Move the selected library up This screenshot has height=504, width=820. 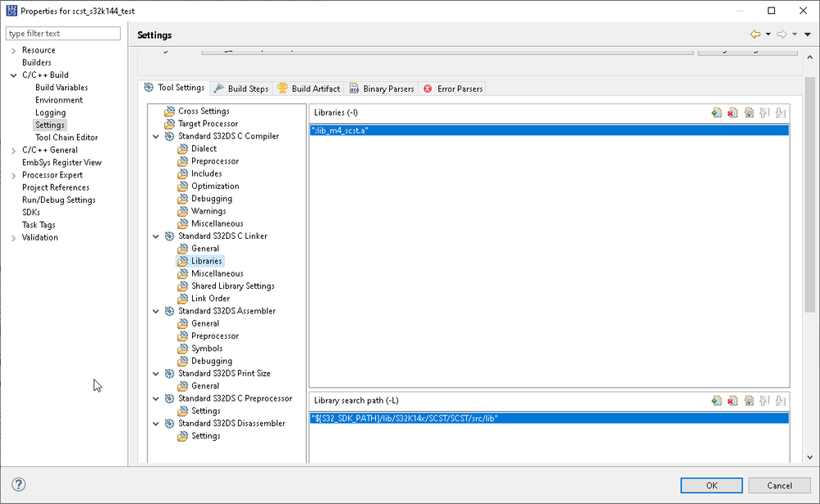(x=764, y=112)
